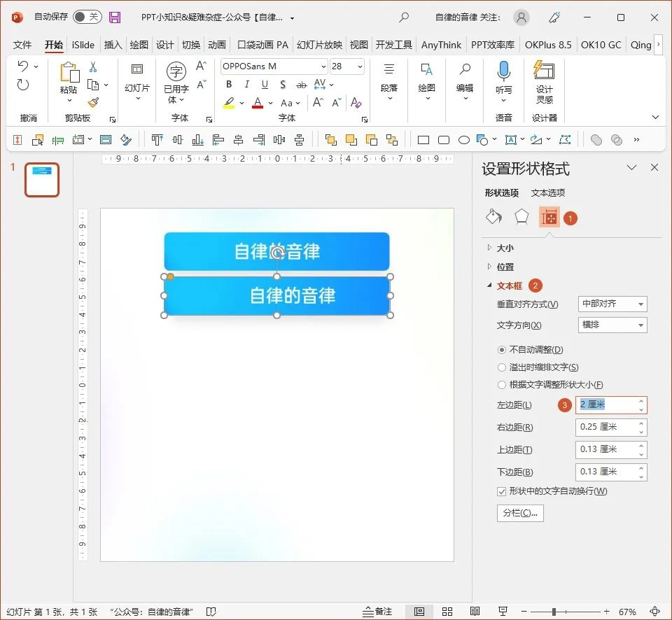The height and width of the screenshot is (620, 672).
Task: Select the 溢出时缩排文字 radio option
Action: click(x=502, y=367)
